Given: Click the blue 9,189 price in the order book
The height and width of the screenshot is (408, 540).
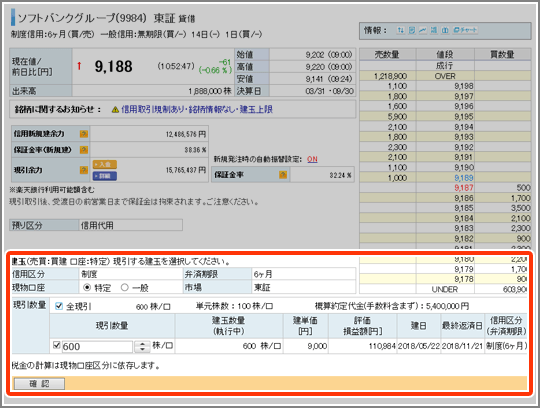Looking at the screenshot, I should (464, 178).
